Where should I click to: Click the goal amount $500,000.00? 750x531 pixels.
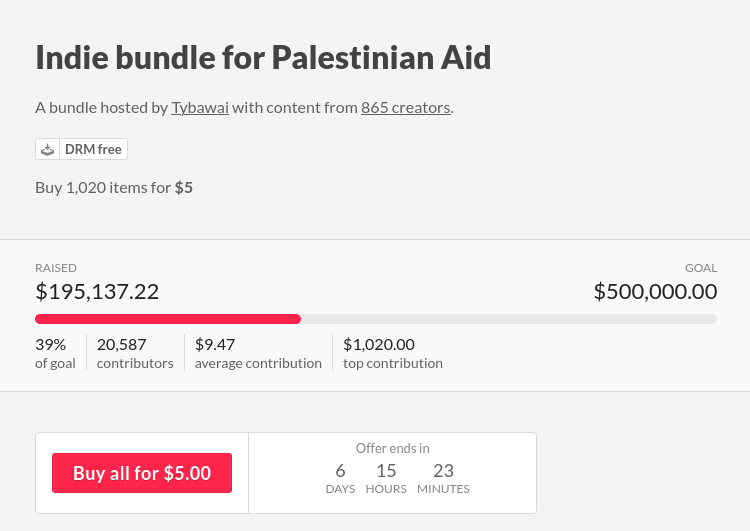[655, 291]
